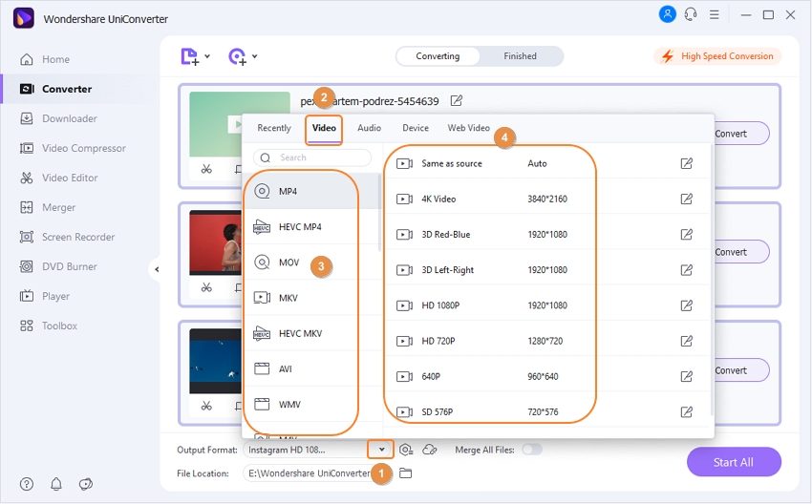This screenshot has height=504, width=812.
Task: Open the Downloader section
Action: (x=58, y=118)
